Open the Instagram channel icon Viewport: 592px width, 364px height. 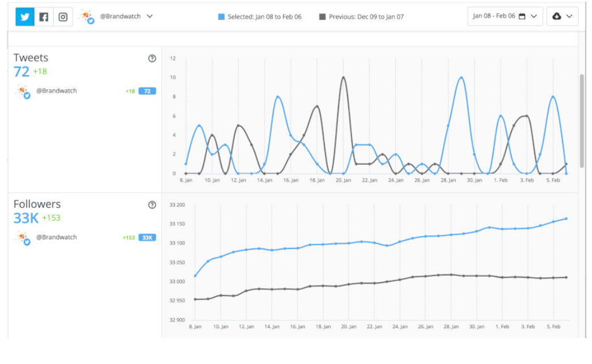pos(62,16)
